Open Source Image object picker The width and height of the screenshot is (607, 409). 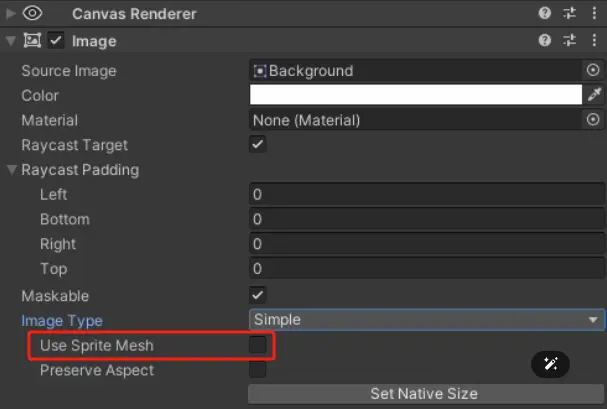(593, 70)
